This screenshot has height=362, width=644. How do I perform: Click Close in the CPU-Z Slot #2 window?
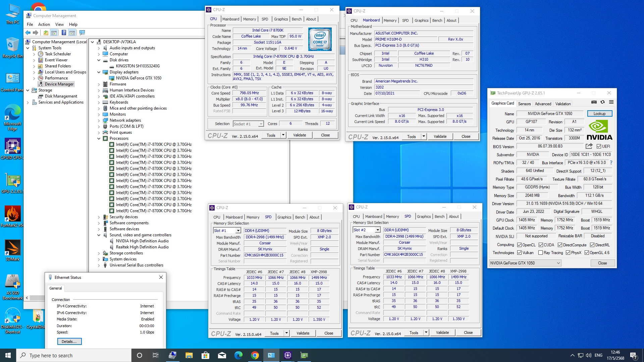point(468,333)
